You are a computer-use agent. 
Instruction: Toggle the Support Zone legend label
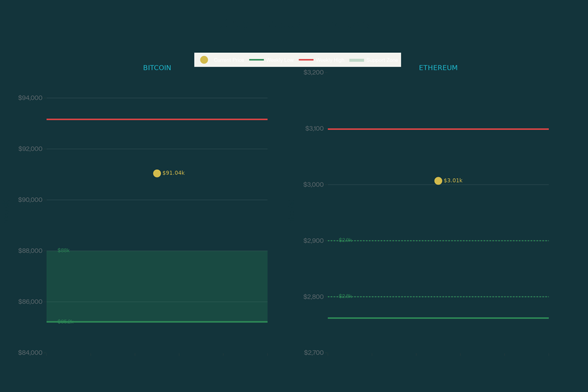coord(382,60)
